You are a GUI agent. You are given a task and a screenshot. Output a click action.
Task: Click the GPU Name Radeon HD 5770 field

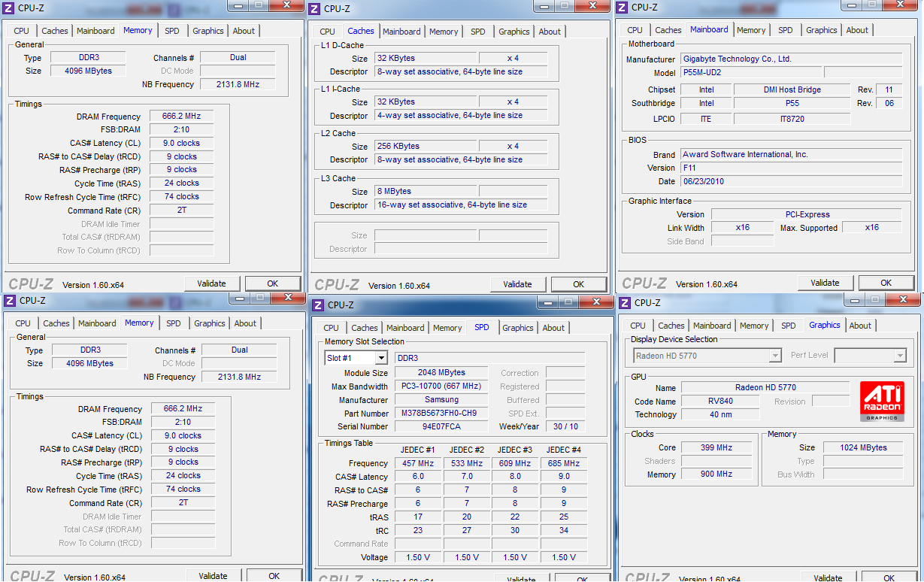click(x=765, y=388)
